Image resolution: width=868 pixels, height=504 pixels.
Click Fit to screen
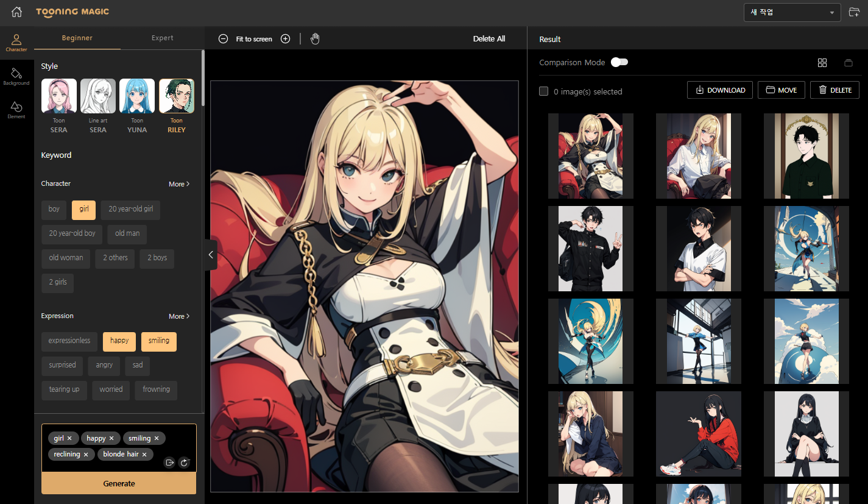click(254, 39)
